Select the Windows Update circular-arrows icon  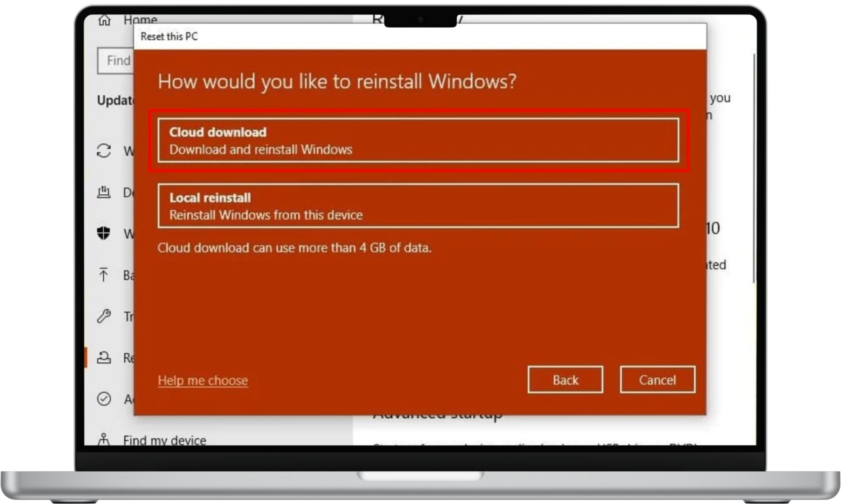coord(104,151)
